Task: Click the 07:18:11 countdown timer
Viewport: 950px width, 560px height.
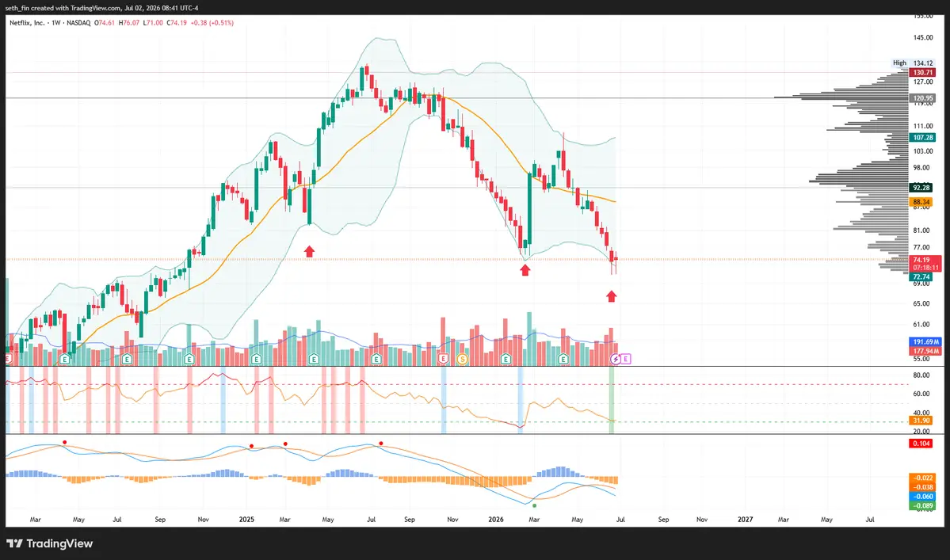Action: [x=925, y=268]
